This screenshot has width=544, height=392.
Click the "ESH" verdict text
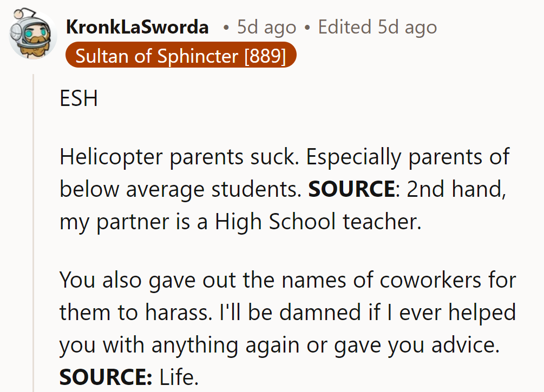[x=78, y=99]
